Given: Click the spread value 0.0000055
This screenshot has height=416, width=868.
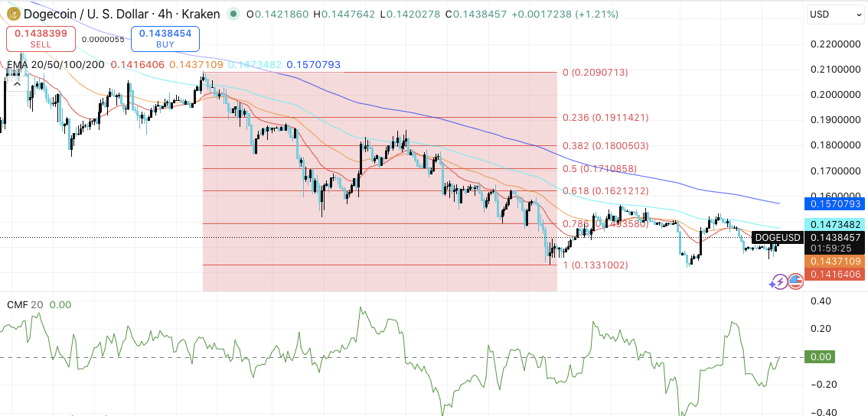Looking at the screenshot, I should pos(103,39).
